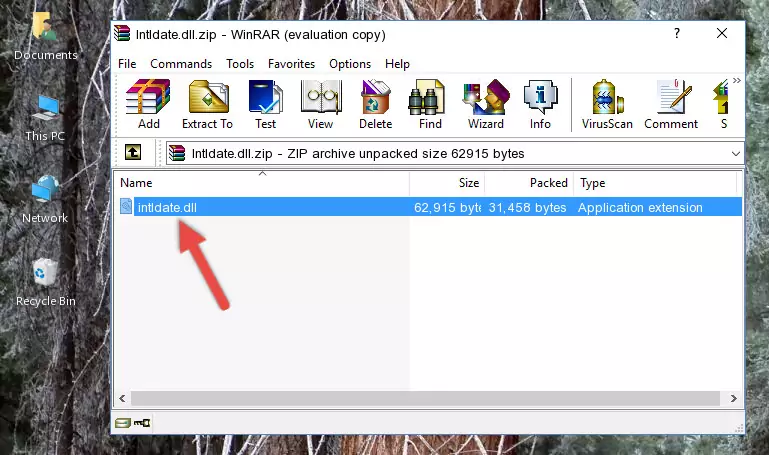Sort by the Packed column header
This screenshot has width=769, height=455.
coord(529,183)
